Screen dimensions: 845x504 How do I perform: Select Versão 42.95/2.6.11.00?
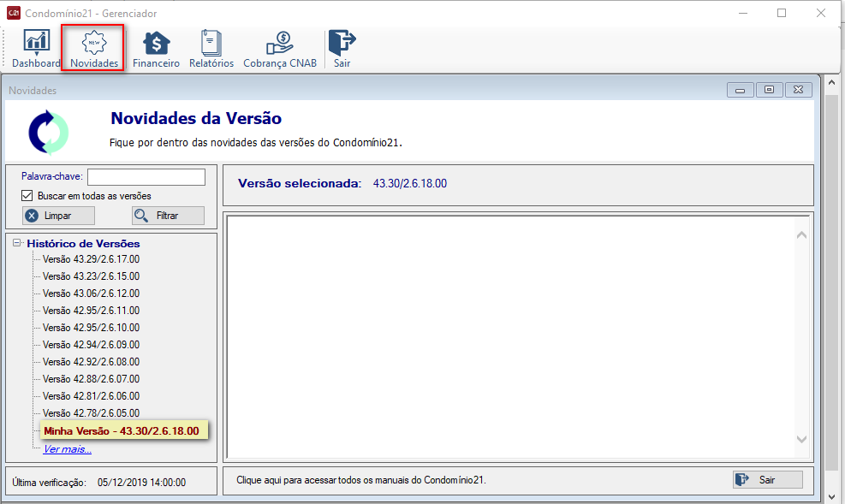91,311
